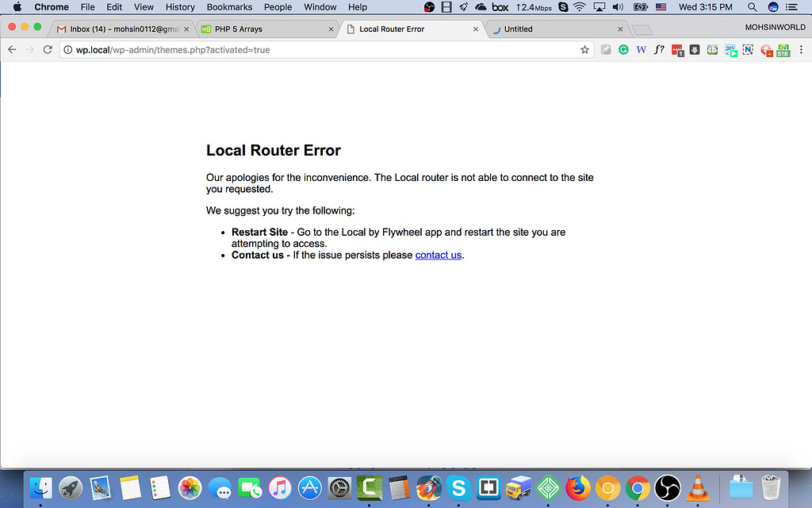Open the battery status menu
This screenshot has width=812, height=508.
pyautogui.click(x=640, y=6)
